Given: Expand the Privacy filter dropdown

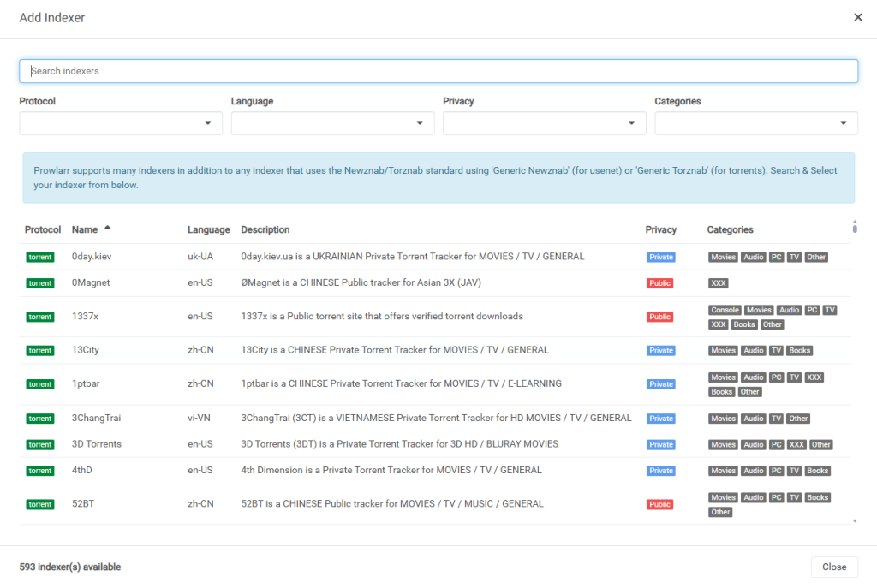Looking at the screenshot, I should click(544, 123).
